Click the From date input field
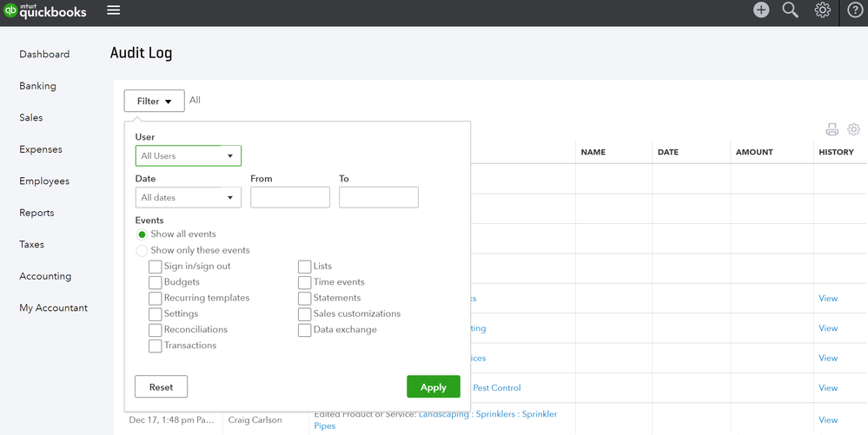Image resolution: width=868 pixels, height=435 pixels. pyautogui.click(x=290, y=197)
